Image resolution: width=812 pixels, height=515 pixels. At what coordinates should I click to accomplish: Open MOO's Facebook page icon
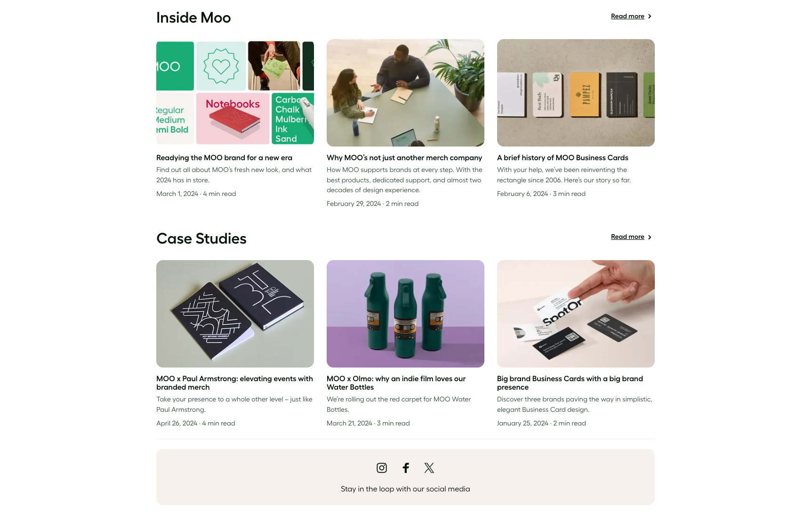pos(406,468)
